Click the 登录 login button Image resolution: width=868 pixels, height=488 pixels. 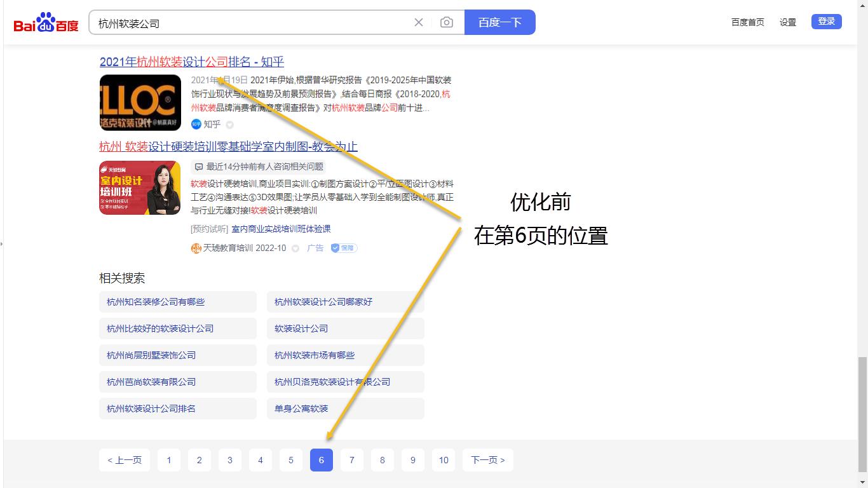[x=826, y=20]
